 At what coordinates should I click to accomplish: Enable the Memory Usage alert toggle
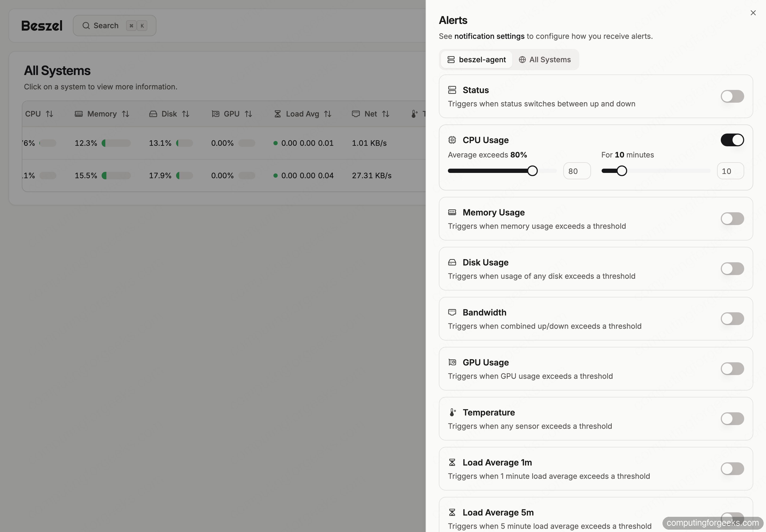coord(732,219)
